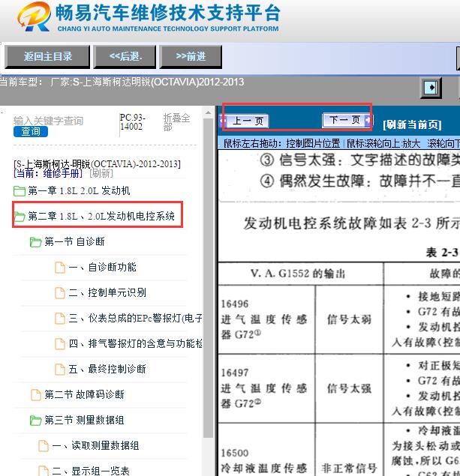Click fault code 16496 cell
Image resolution: width=460 pixels, height=476 pixels.
point(266,319)
